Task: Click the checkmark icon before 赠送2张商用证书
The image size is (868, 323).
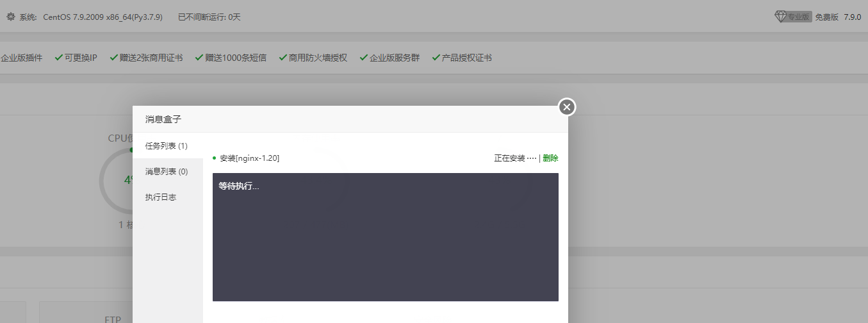Action: pos(113,58)
